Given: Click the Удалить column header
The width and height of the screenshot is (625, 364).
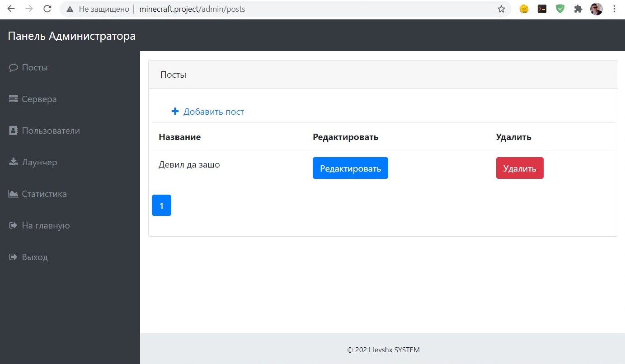Looking at the screenshot, I should point(514,137).
